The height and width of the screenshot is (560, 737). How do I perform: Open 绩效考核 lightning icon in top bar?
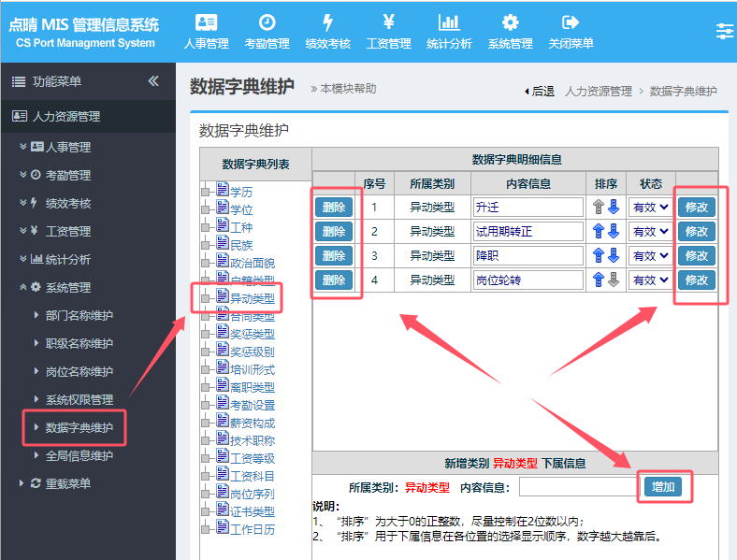click(327, 22)
